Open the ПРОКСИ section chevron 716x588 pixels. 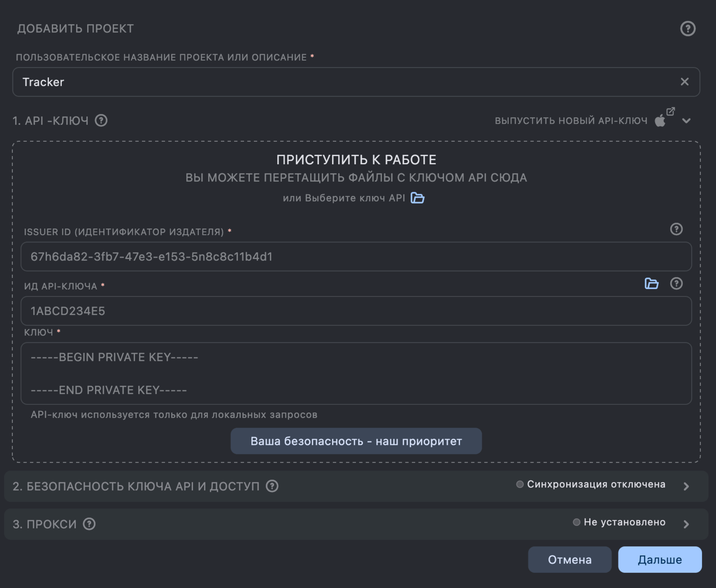686,524
